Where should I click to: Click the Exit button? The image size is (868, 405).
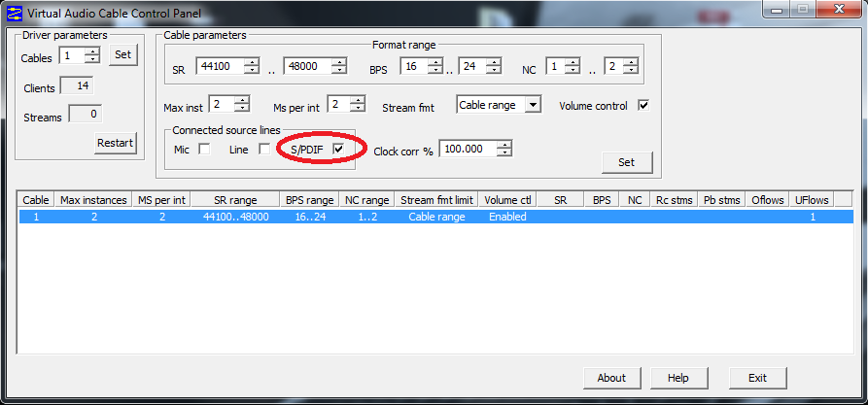[758, 378]
